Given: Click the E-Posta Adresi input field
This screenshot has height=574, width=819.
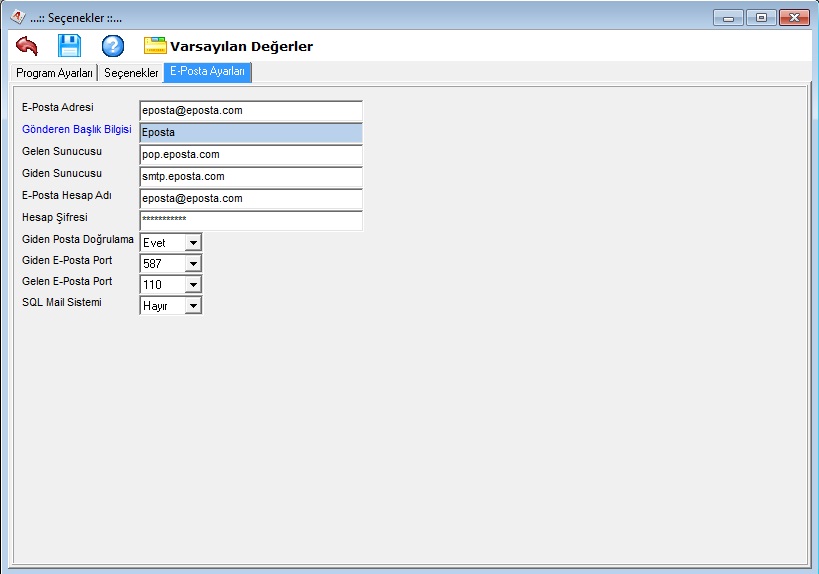Looking at the screenshot, I should pos(250,111).
